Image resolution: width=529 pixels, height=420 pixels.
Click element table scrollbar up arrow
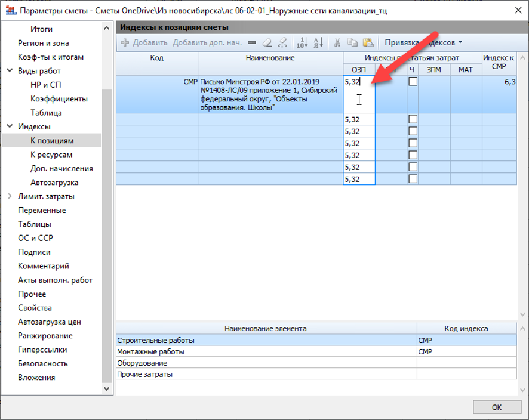pos(522,328)
